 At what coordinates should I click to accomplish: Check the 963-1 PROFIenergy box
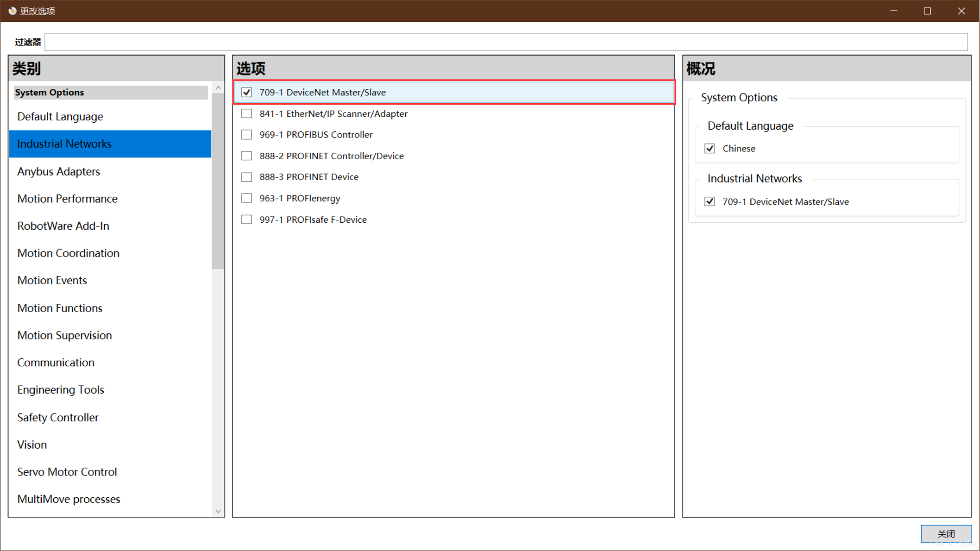[246, 198]
